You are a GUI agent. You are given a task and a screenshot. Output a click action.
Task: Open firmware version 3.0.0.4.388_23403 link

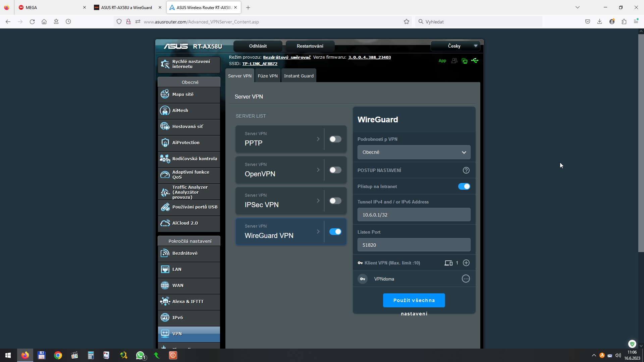[369, 57]
